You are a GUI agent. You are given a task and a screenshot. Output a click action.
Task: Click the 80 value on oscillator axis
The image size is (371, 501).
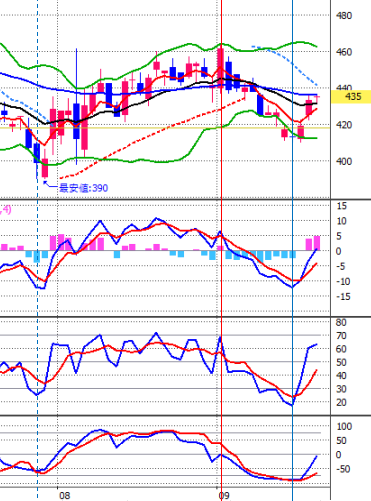[341, 322]
